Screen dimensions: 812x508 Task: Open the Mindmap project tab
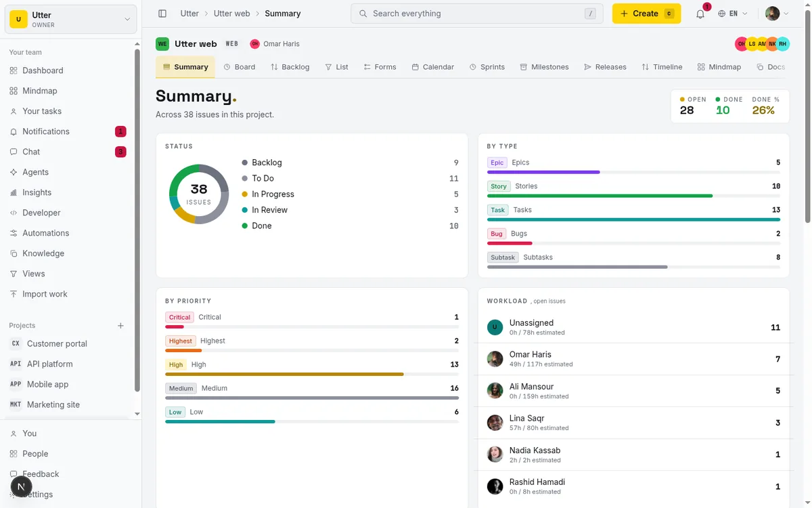(x=719, y=67)
